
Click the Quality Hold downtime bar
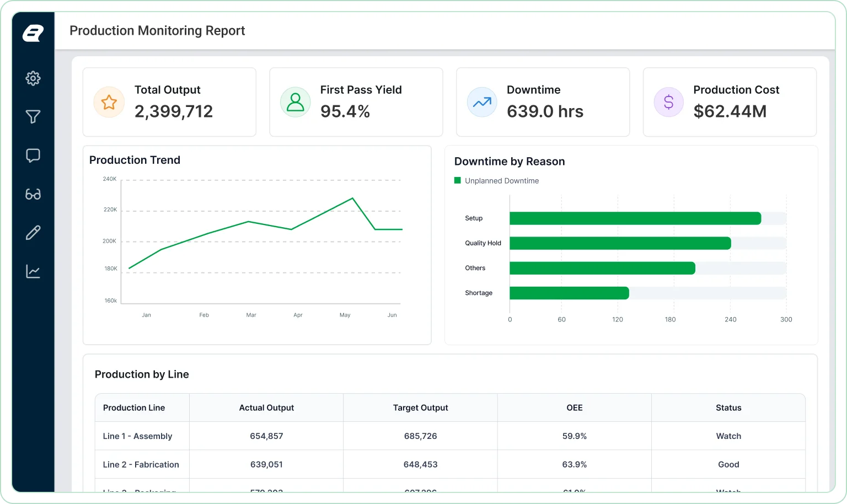pos(620,243)
